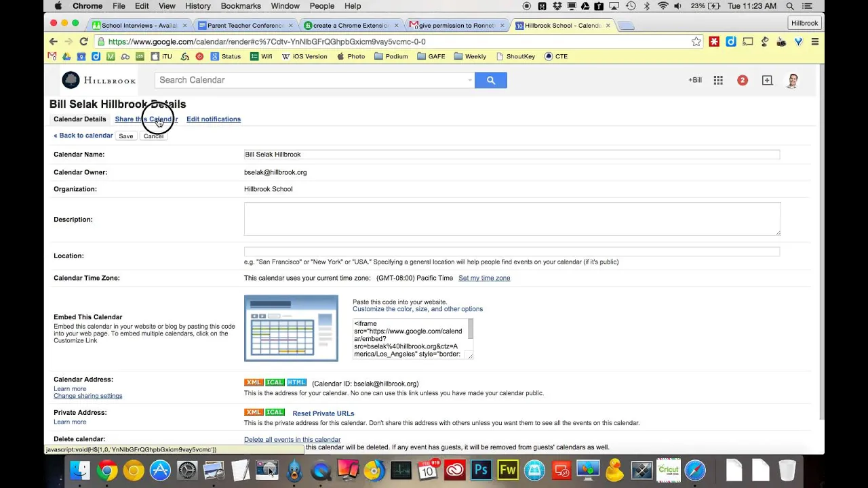Screen dimensions: 868x488
Task: Click the XML icon for Calendar Address
Action: tap(254, 383)
